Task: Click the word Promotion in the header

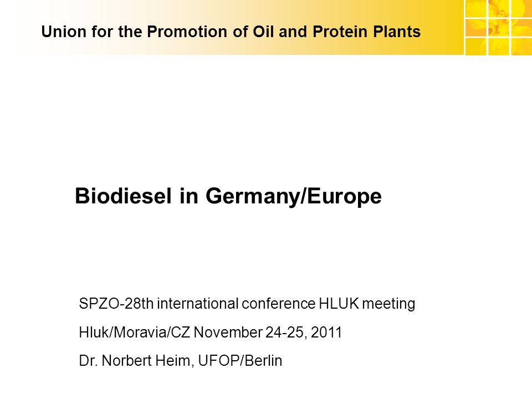Action: tap(187, 32)
